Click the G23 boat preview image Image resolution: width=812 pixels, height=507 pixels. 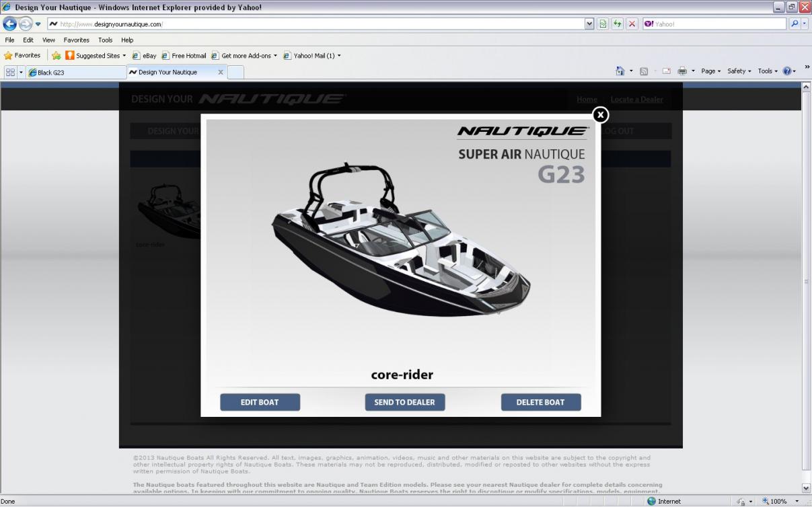coord(401,240)
